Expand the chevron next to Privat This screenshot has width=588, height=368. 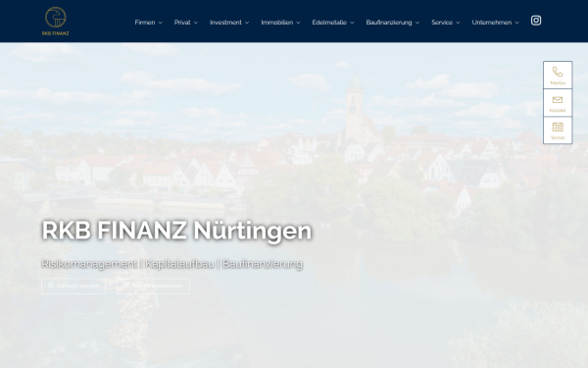tap(196, 23)
